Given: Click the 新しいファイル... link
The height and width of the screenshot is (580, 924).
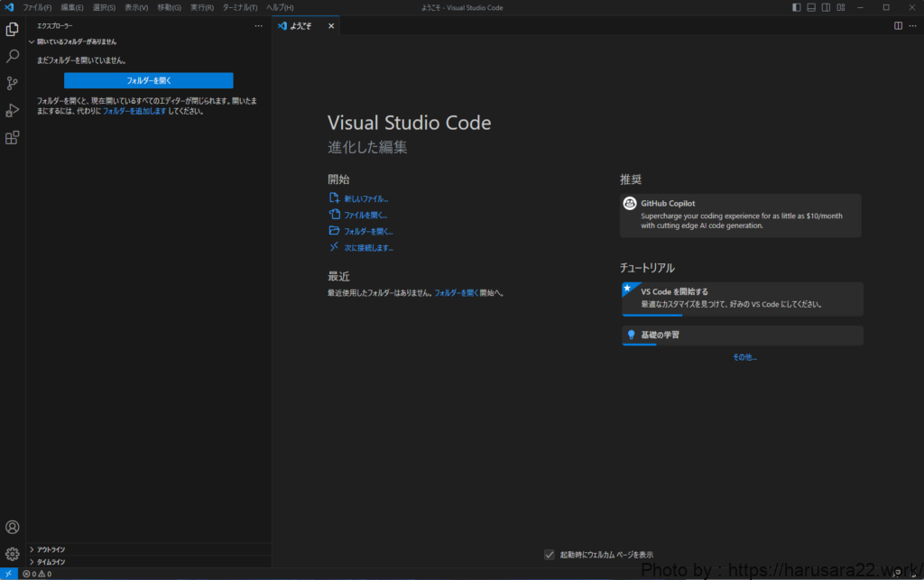Looking at the screenshot, I should [365, 198].
